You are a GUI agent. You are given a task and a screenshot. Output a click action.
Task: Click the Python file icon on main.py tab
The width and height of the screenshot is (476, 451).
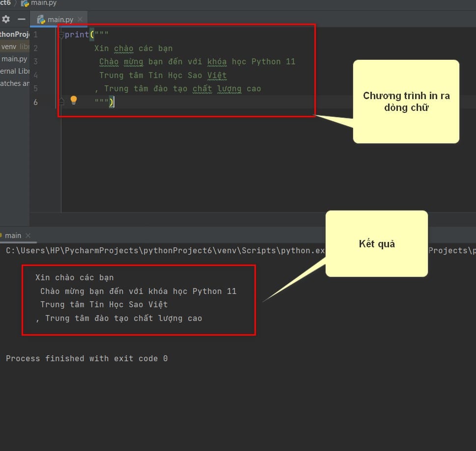click(x=41, y=20)
